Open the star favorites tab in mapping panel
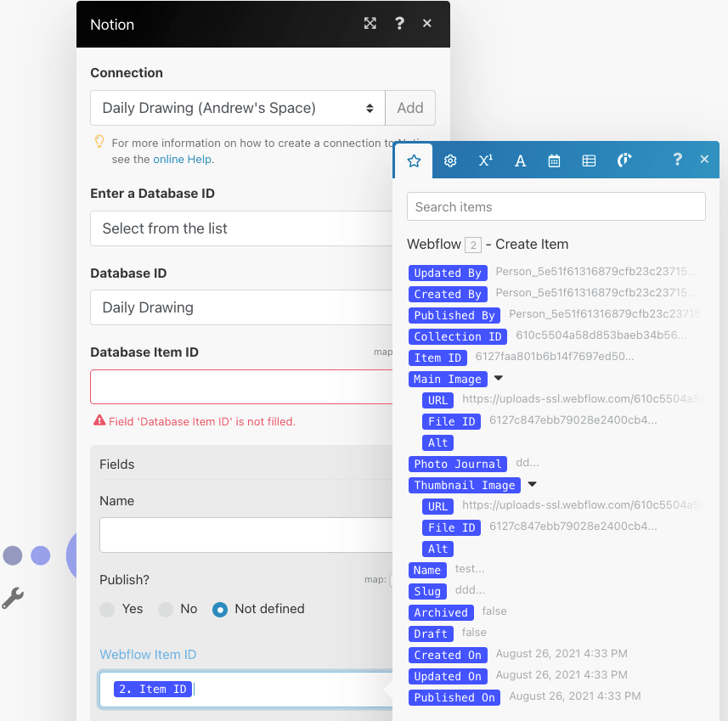Screen dimensions: 728x721 pos(414,161)
